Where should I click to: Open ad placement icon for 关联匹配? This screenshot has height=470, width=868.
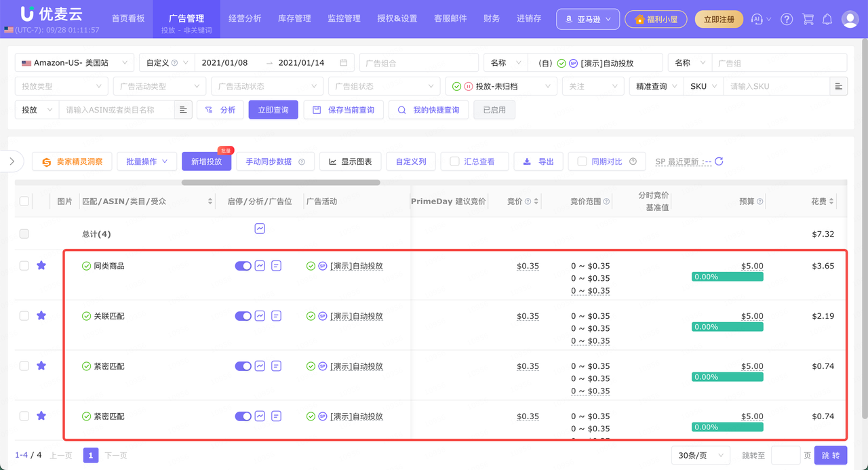[276, 316]
